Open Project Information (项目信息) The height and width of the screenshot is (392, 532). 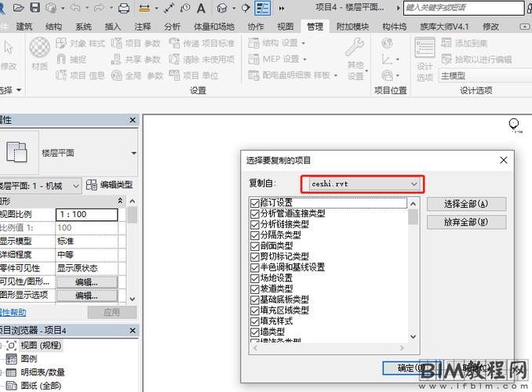80,75
